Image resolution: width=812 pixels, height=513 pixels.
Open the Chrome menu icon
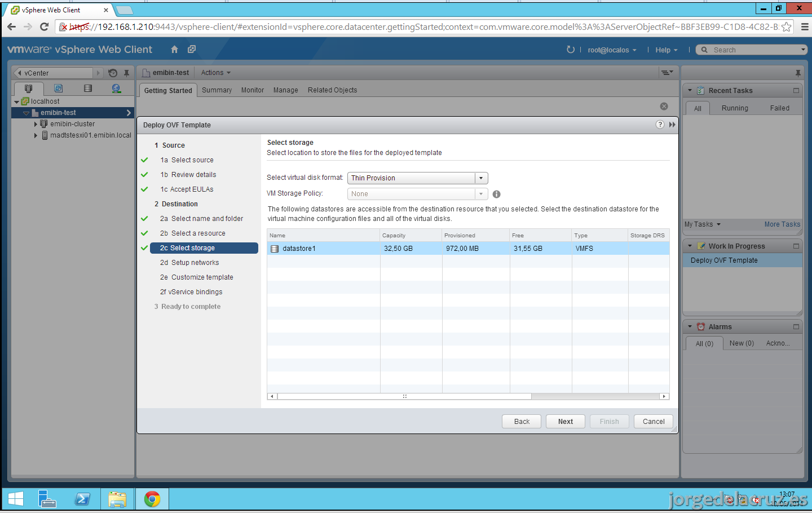click(805, 26)
